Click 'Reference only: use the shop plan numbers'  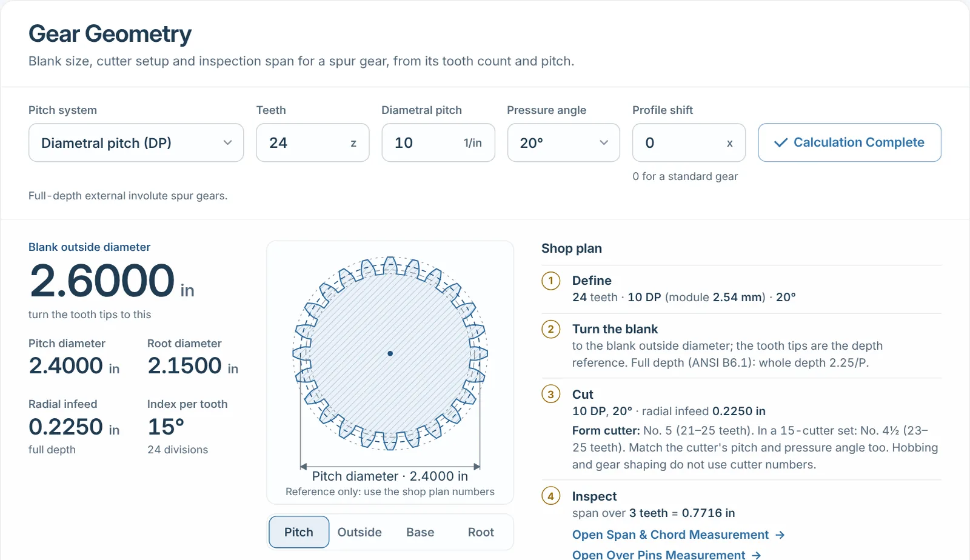(390, 492)
